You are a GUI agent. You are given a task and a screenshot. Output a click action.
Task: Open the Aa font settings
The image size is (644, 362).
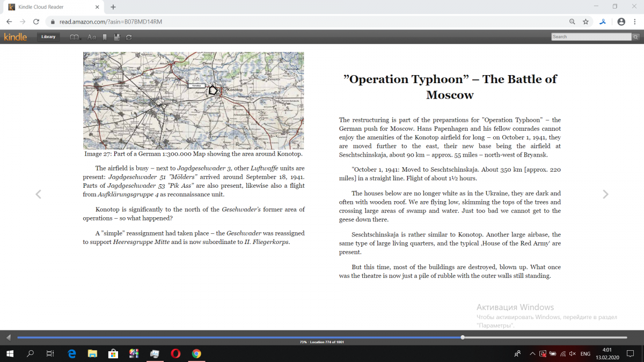tap(92, 37)
